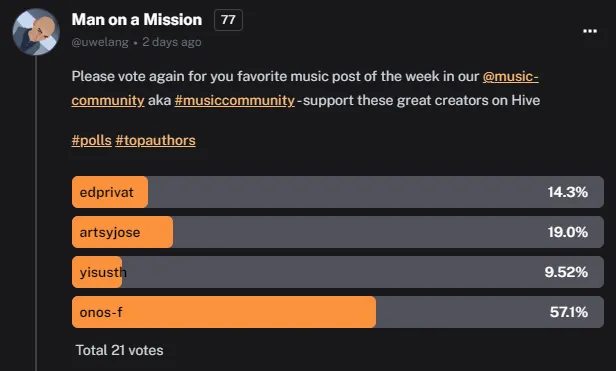This screenshot has height=371, width=616.
Task: Open the @uwelang handle
Action: [100, 42]
